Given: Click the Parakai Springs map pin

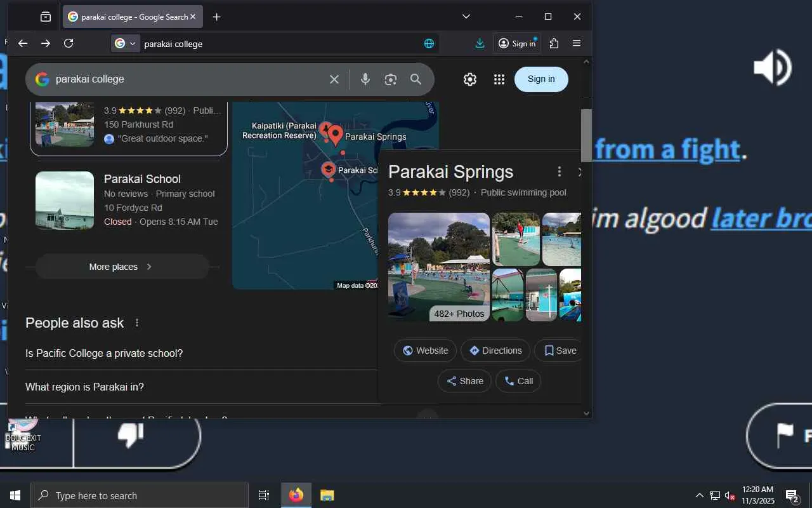Looking at the screenshot, I should tap(336, 135).
